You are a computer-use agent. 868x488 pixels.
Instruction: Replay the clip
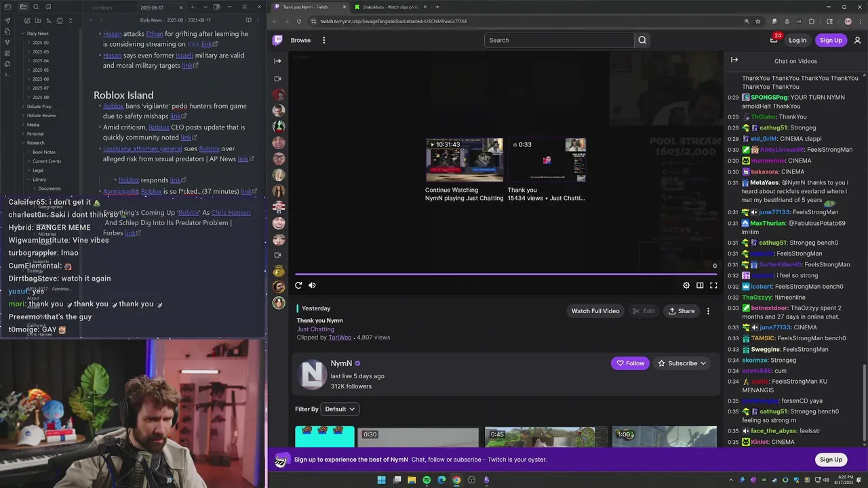click(x=298, y=285)
